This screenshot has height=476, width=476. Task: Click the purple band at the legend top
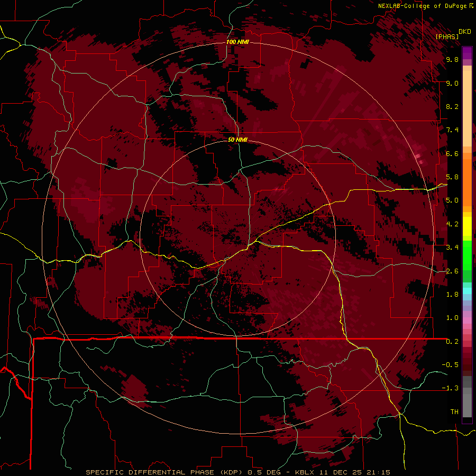click(467, 53)
